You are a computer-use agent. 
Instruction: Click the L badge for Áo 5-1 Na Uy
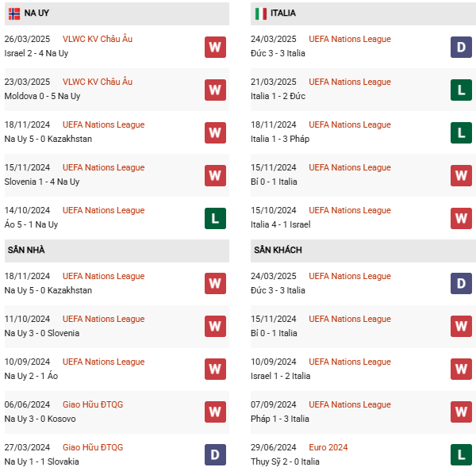tap(215, 218)
